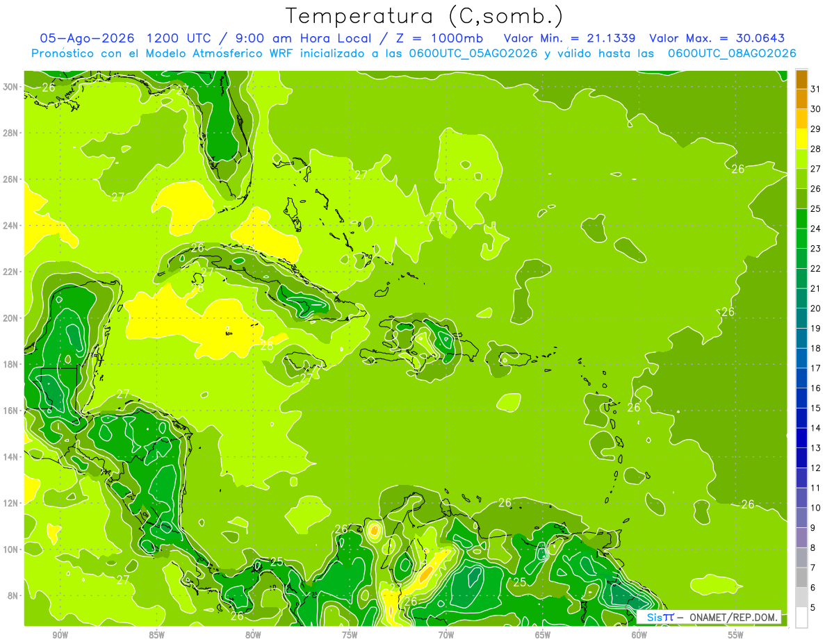Click the orange swatch between 30 and 31

pos(801,99)
